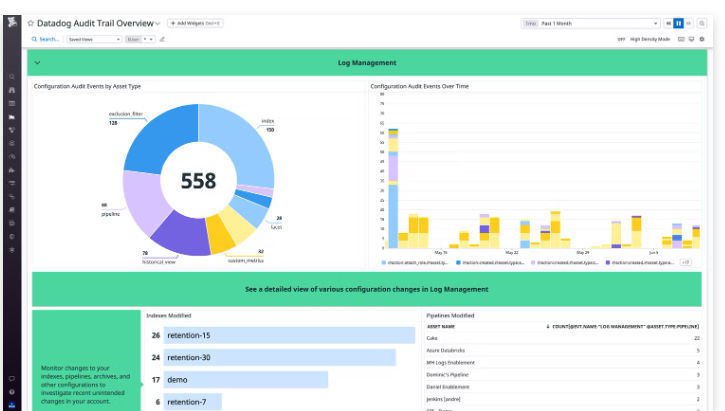Click the demo bar in Indexes Modified
Image resolution: width=725 pixels, height=411 pixels.
246,380
